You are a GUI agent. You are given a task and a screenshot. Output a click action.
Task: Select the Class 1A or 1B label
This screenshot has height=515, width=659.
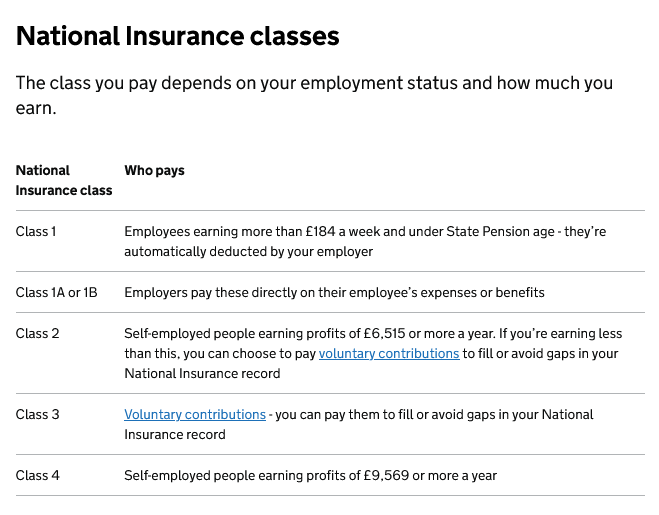[x=56, y=293]
